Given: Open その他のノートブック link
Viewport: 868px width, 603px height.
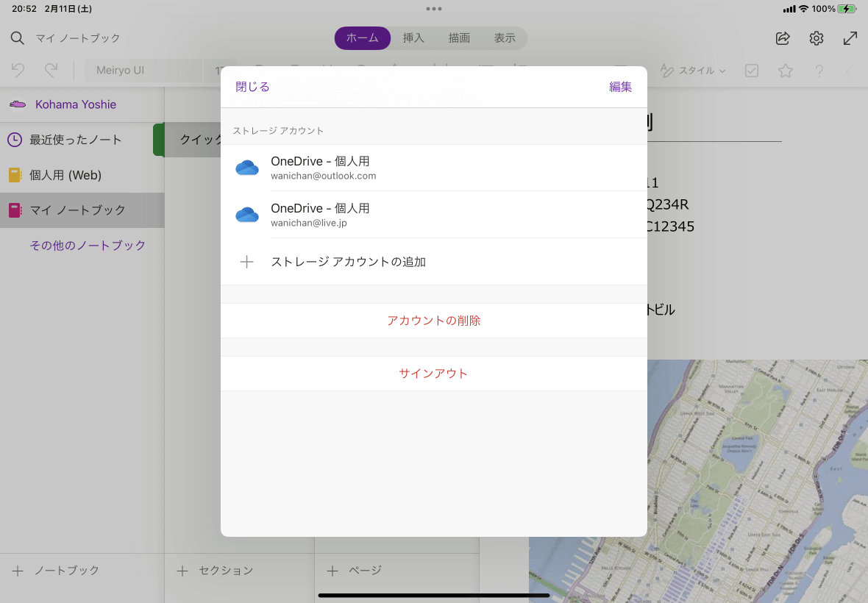Looking at the screenshot, I should pos(88,245).
